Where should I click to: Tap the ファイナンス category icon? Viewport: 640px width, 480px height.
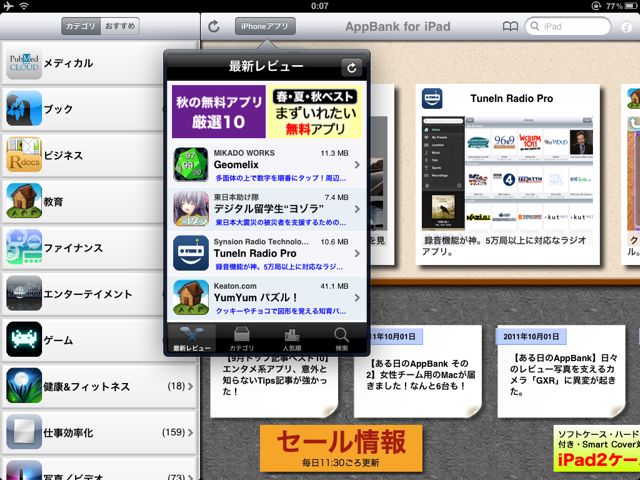point(24,247)
